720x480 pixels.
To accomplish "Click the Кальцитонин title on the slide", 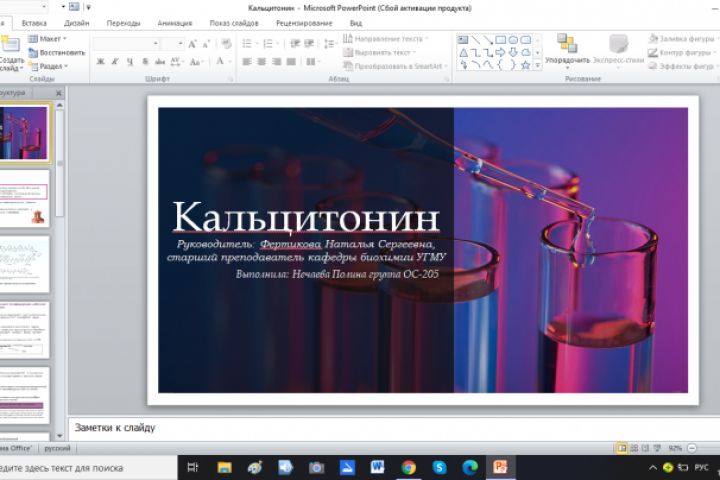I will (x=306, y=217).
